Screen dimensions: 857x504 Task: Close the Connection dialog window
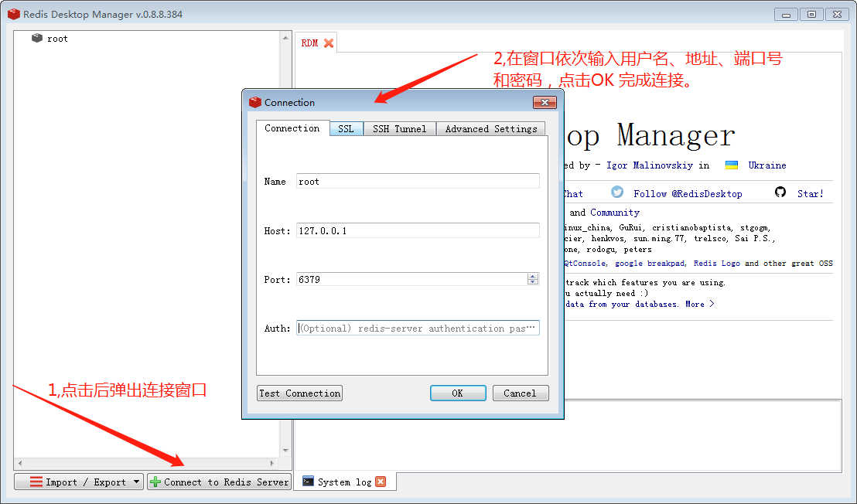point(545,102)
